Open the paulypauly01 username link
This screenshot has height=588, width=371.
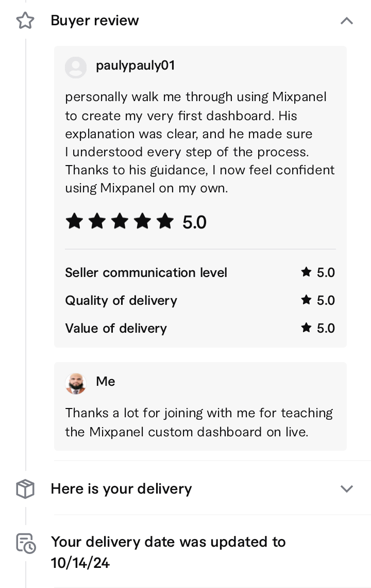[x=136, y=66]
